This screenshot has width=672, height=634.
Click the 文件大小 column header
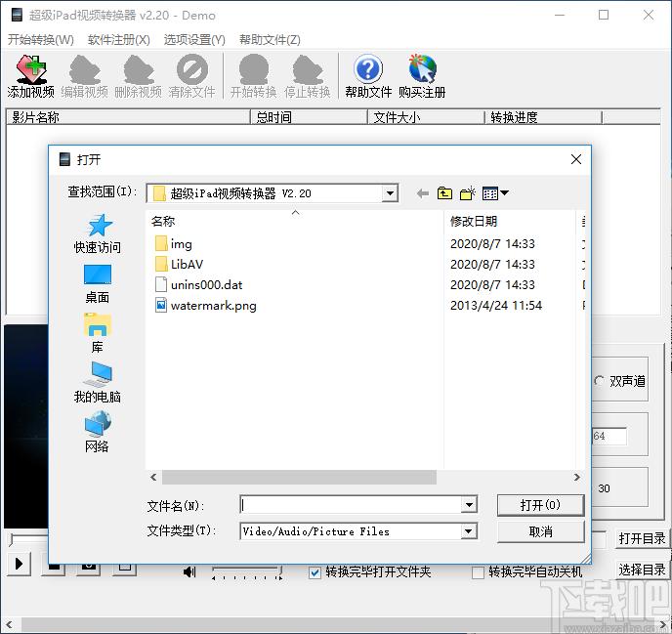coord(427,117)
